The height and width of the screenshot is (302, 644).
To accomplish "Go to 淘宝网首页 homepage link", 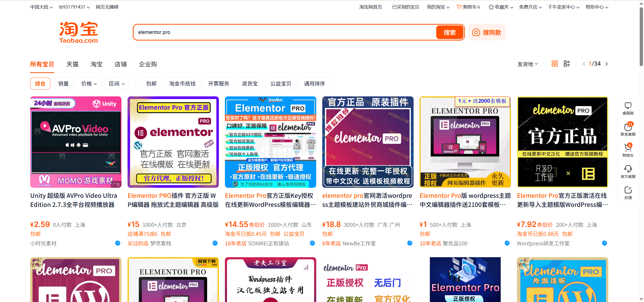I will tap(370, 7).
